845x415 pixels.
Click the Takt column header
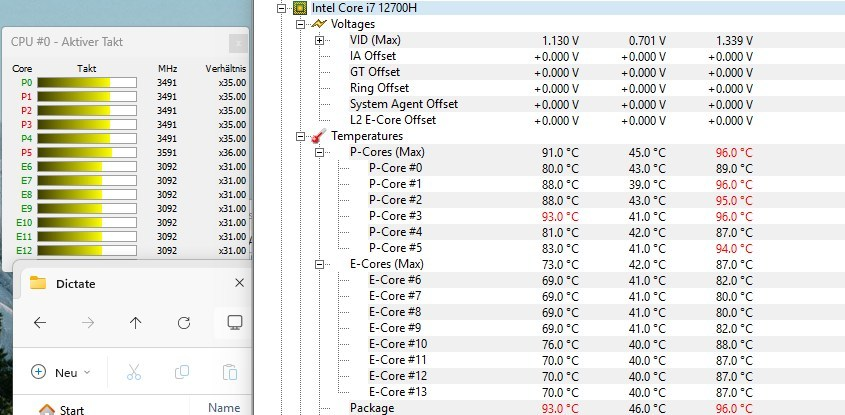tap(87, 69)
